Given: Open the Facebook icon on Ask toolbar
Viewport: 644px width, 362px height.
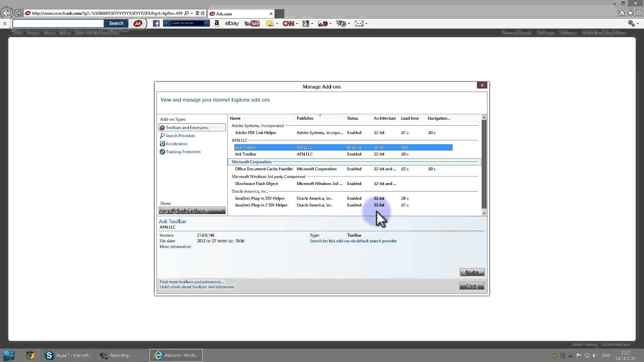Looking at the screenshot, I should pyautogui.click(x=156, y=23).
